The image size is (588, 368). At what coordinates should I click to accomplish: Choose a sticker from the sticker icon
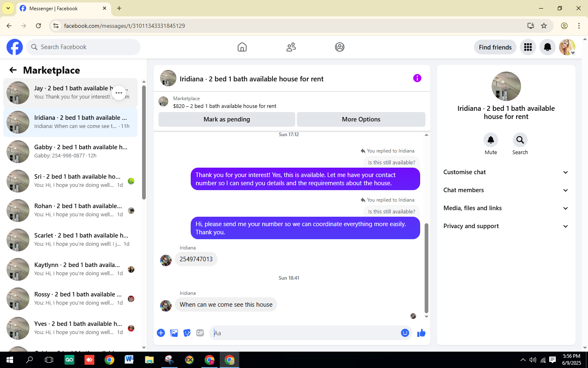[x=187, y=333]
